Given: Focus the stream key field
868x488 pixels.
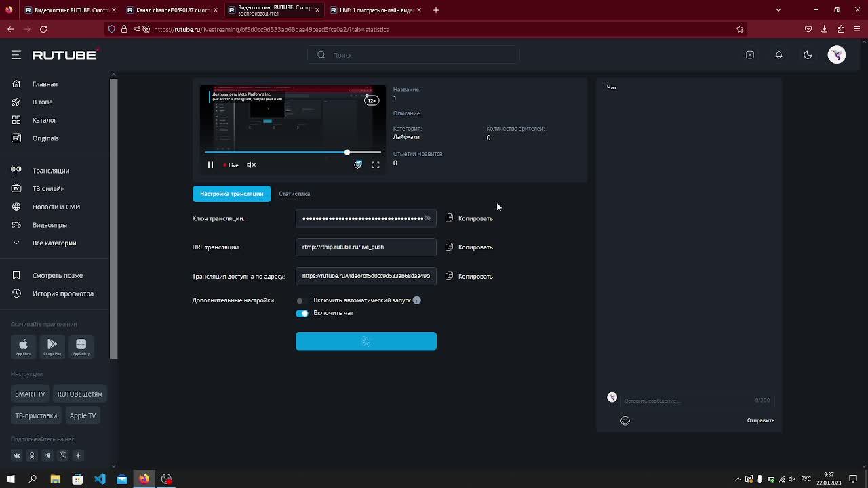Looking at the screenshot, I should coord(366,218).
